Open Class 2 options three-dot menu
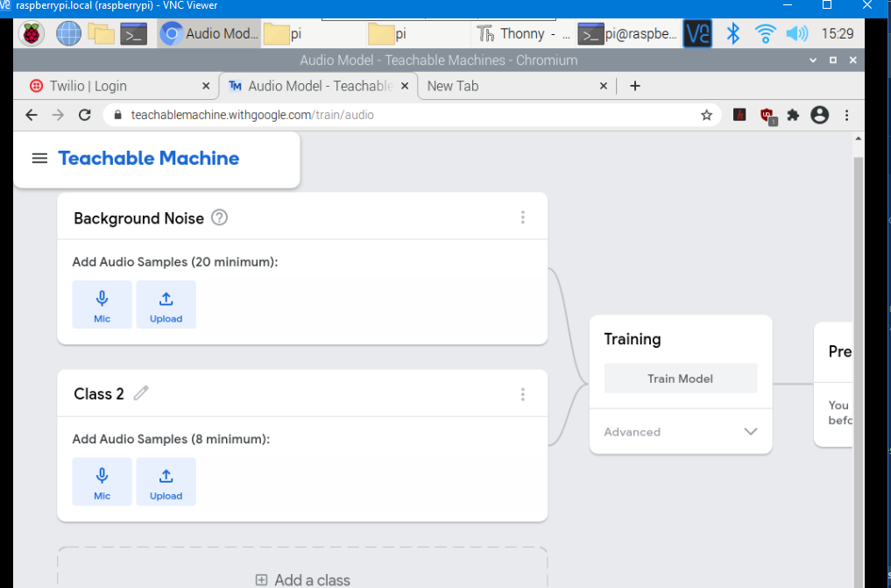This screenshot has width=891, height=588. pyautogui.click(x=523, y=394)
